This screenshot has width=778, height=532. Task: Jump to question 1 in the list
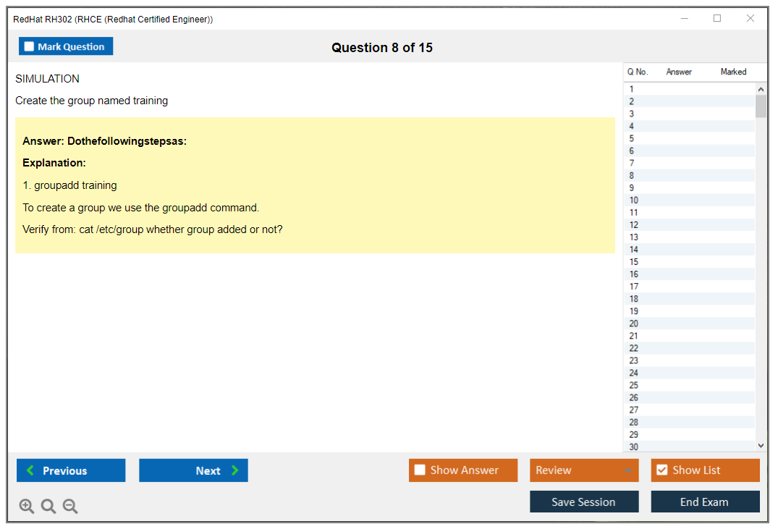(632, 90)
